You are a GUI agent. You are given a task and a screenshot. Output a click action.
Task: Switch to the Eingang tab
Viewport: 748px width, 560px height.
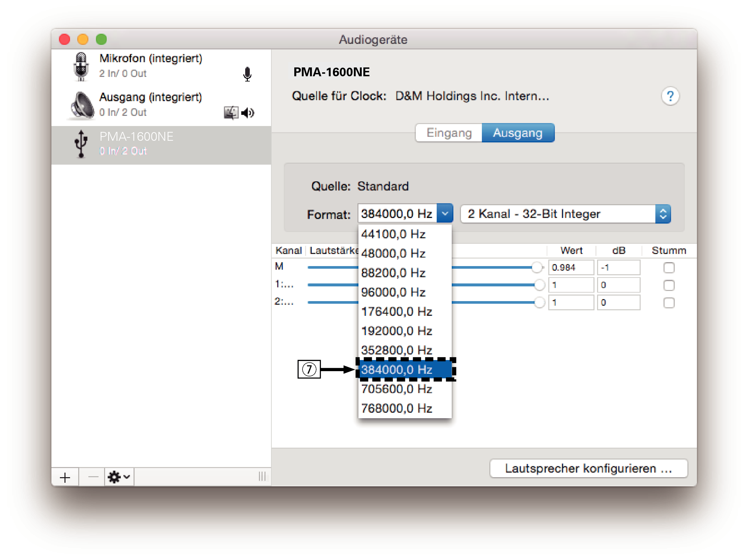(x=449, y=133)
